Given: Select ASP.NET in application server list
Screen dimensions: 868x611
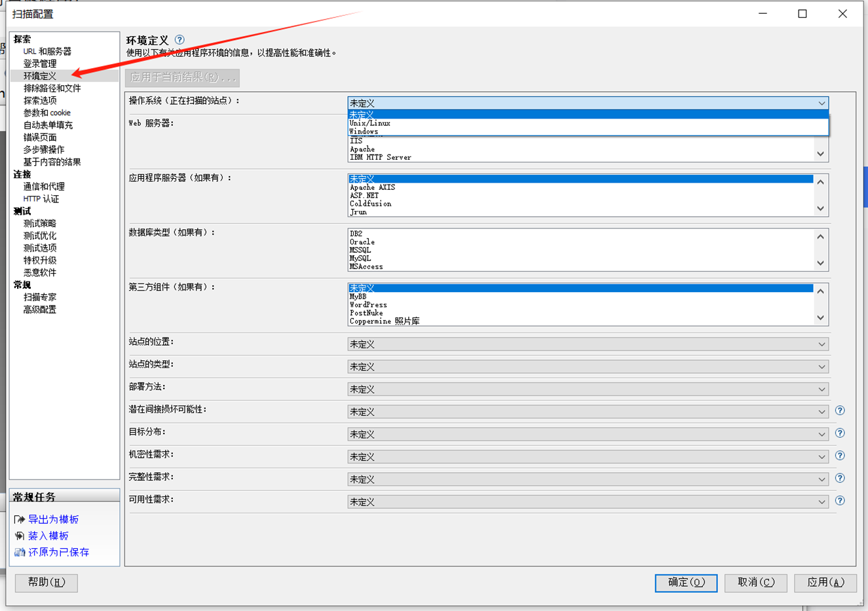Looking at the screenshot, I should [x=581, y=195].
